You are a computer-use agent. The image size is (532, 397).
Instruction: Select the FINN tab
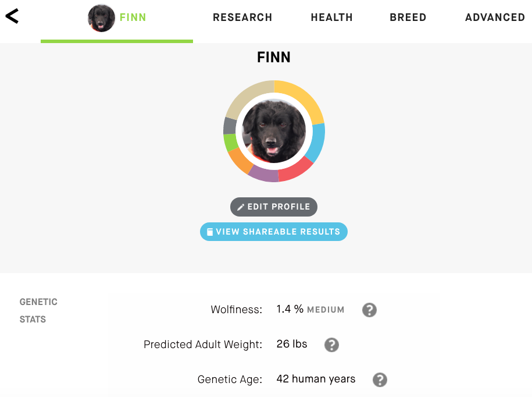(x=133, y=17)
